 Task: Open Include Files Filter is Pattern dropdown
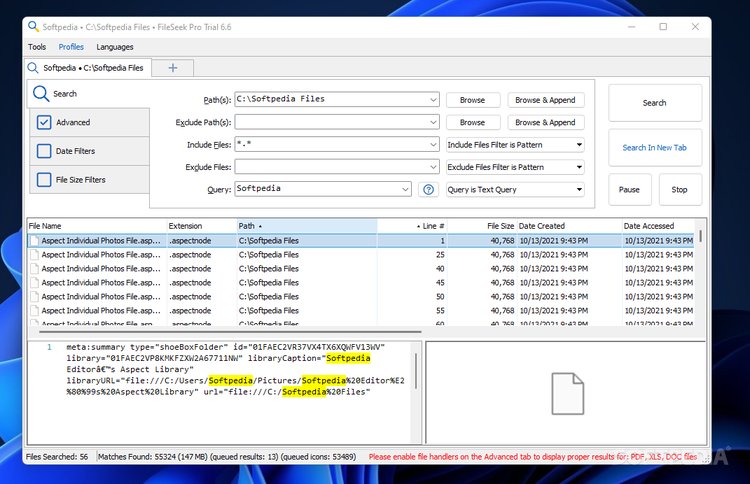(515, 144)
